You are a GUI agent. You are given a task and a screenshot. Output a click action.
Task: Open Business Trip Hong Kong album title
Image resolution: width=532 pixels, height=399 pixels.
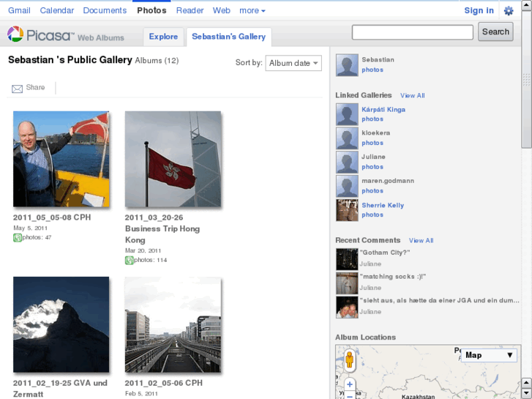tap(162, 228)
